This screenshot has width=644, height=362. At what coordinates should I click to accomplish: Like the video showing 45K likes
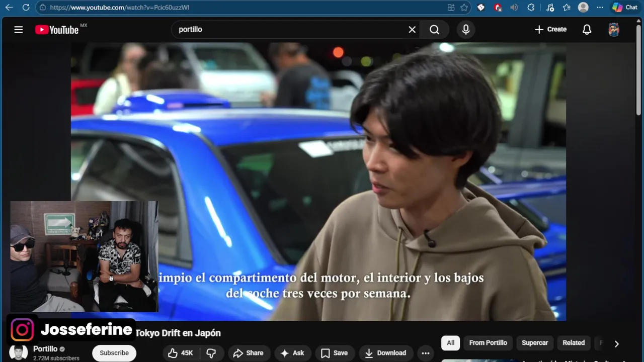tap(180, 353)
